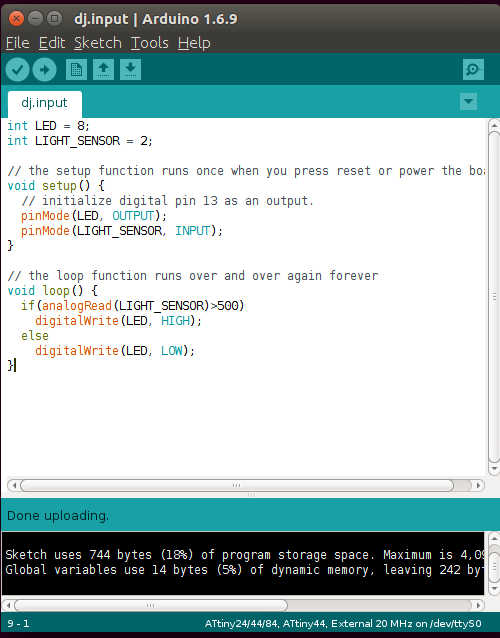
Task: Click the editor horizontal scrollbar thumb
Action: pos(237,485)
